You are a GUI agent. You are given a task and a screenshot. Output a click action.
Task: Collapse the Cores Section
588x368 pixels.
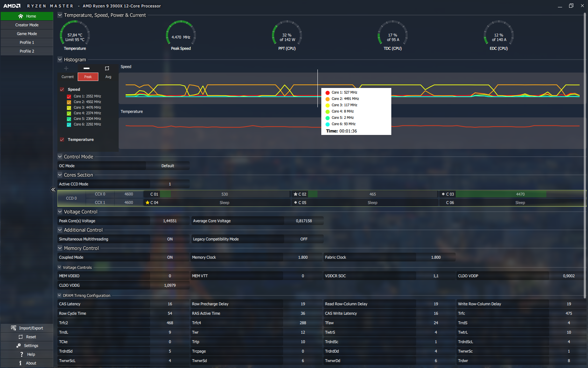tap(60, 175)
